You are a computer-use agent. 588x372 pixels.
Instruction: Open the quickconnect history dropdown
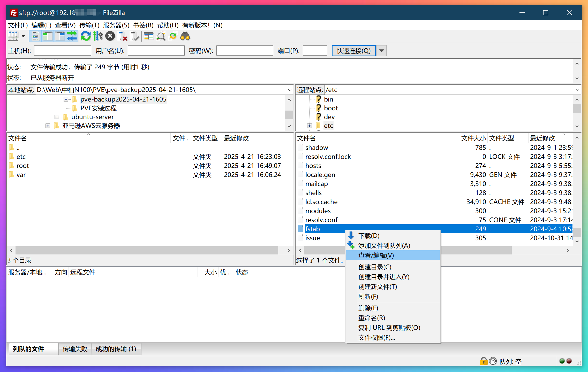click(381, 50)
